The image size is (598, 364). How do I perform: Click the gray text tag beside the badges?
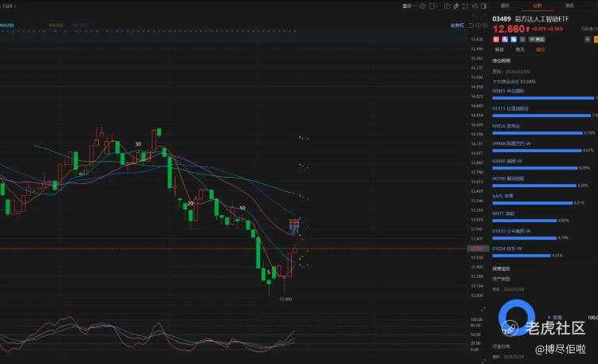coord(537,39)
